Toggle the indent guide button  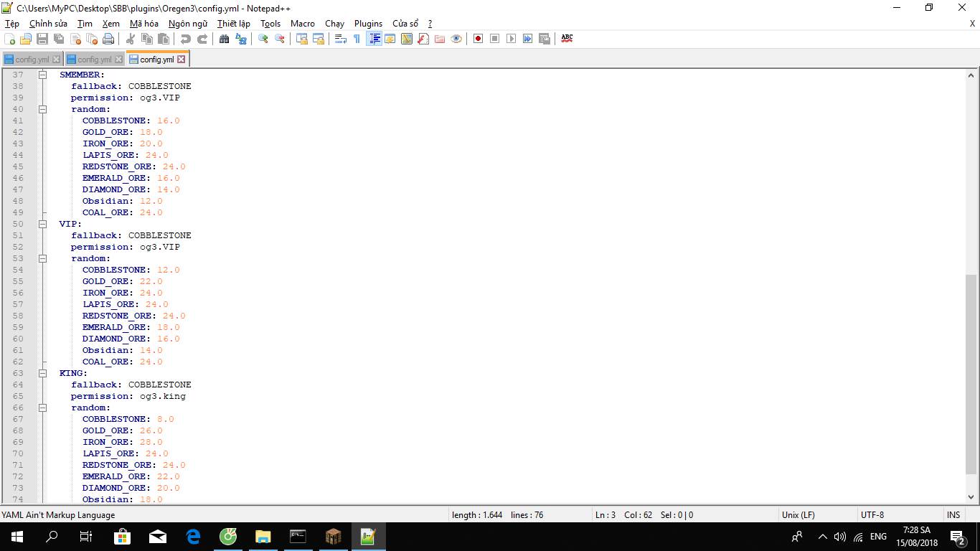coord(374,39)
